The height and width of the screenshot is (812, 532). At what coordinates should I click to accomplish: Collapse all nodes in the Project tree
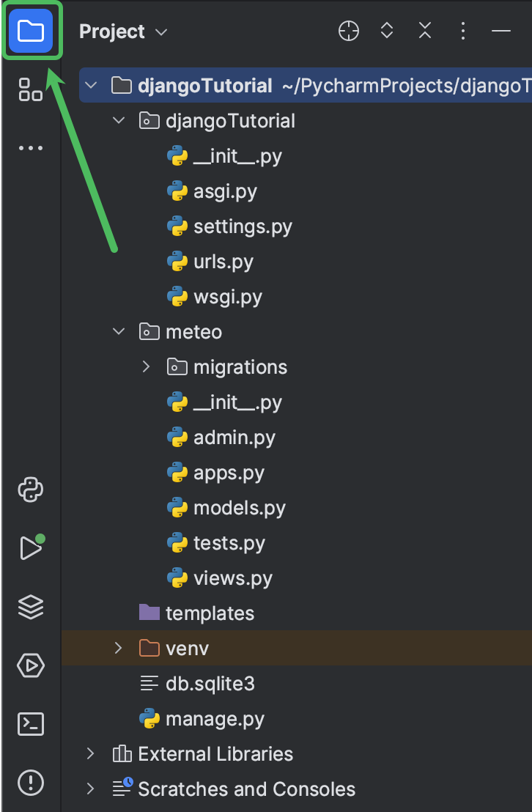424,31
